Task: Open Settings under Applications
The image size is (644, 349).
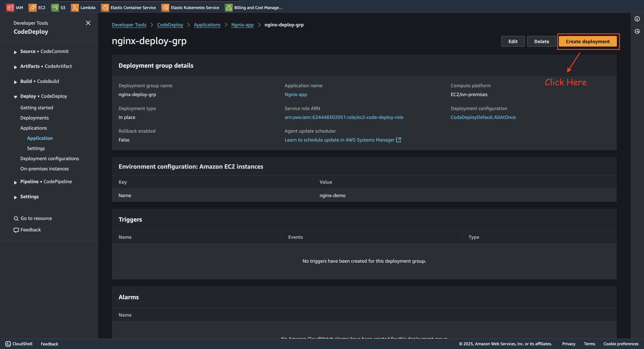Action: 36,148
